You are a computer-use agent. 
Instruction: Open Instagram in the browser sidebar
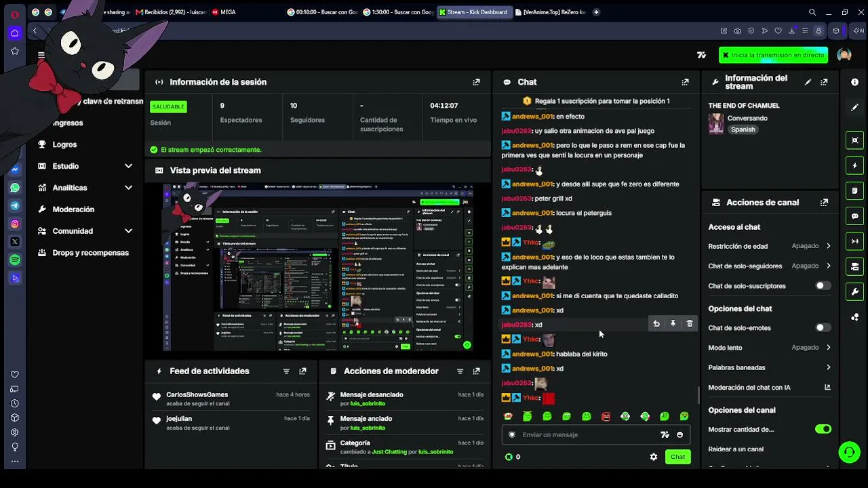tap(15, 224)
